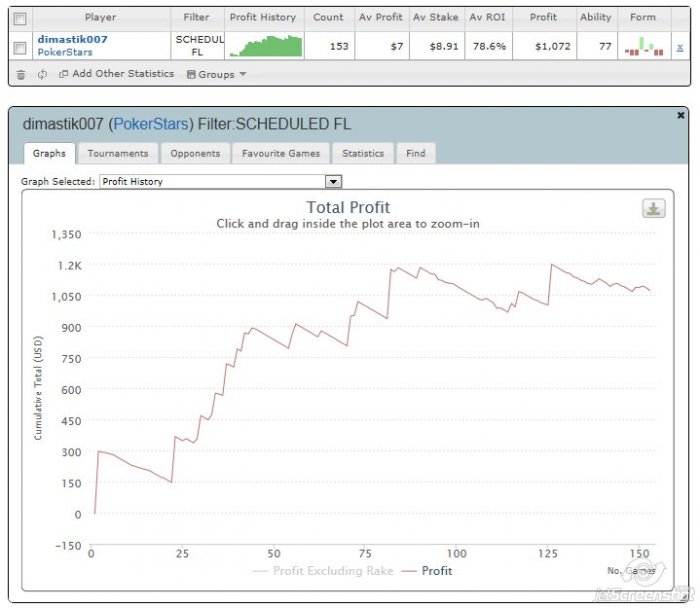Open the Opponents tab
This screenshot has width=700, height=608.
[x=195, y=154]
